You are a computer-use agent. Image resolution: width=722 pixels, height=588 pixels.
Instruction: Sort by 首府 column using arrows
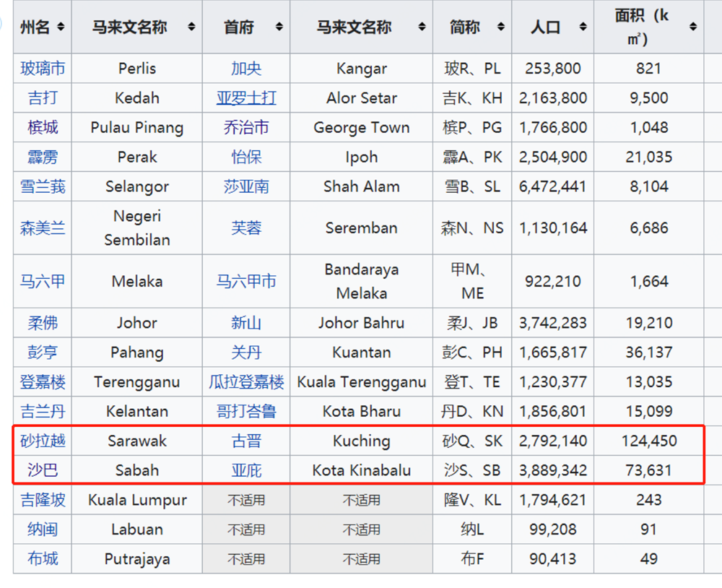click(279, 27)
